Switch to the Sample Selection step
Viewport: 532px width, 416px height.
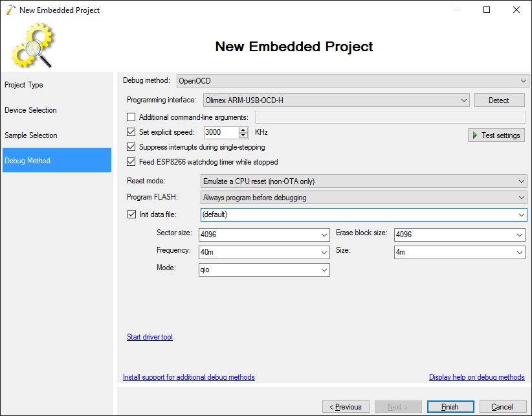click(31, 135)
